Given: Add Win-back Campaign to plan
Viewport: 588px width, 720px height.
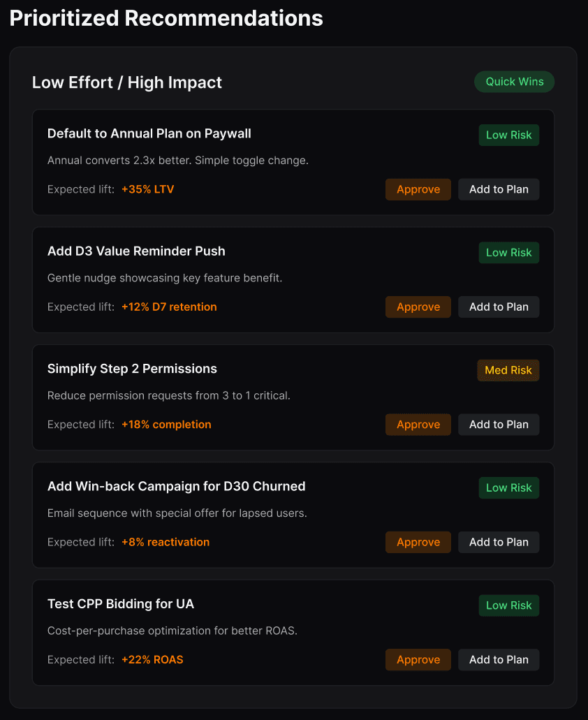Looking at the screenshot, I should [x=499, y=542].
